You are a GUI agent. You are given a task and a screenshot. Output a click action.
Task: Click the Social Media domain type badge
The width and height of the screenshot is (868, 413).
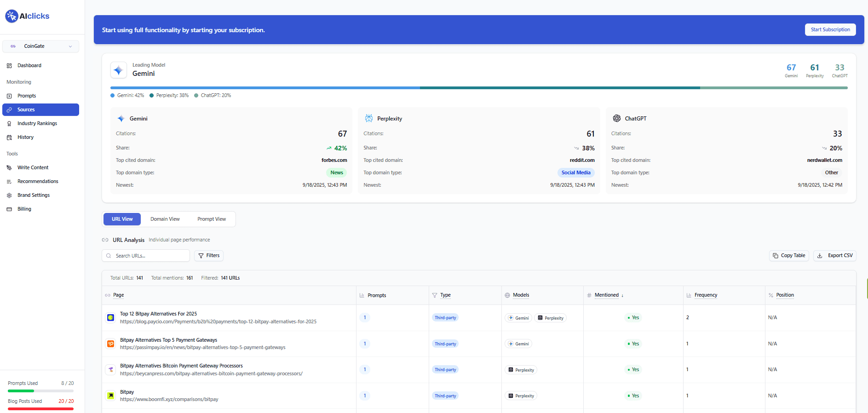point(576,172)
